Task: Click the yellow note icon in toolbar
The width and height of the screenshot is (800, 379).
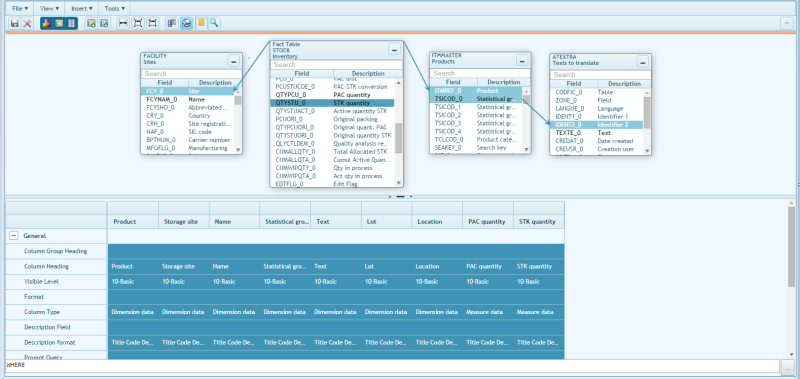Action: coord(202,23)
